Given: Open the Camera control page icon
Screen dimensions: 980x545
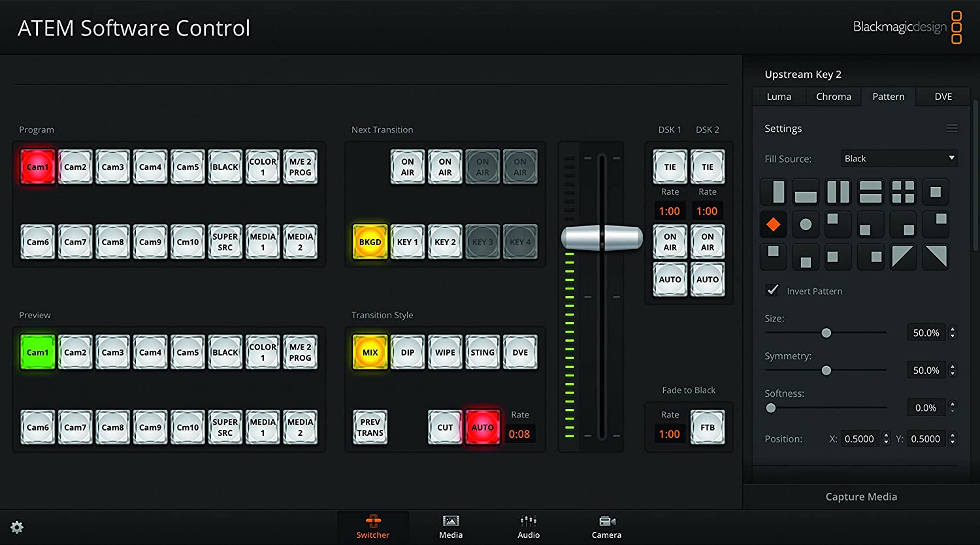Looking at the screenshot, I should pos(606,527).
